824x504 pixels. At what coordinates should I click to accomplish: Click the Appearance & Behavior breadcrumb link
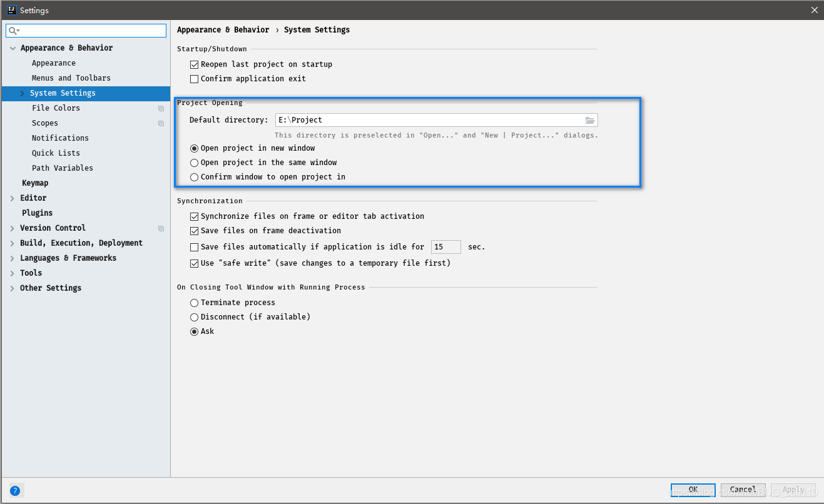coord(223,29)
